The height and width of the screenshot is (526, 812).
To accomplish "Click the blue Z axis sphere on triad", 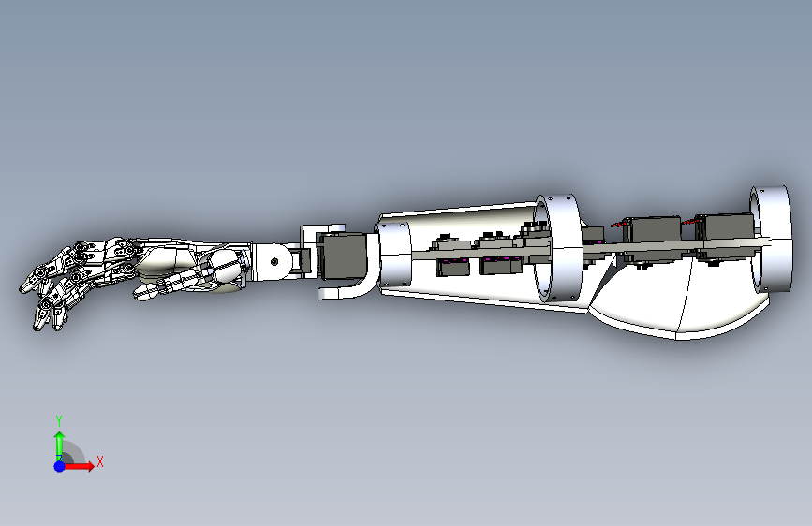I will click(60, 466).
